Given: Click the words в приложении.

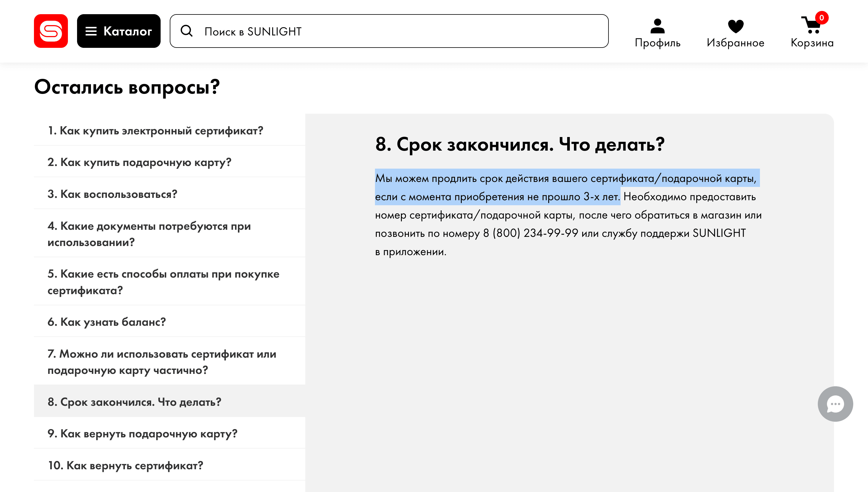Looking at the screenshot, I should [411, 252].
